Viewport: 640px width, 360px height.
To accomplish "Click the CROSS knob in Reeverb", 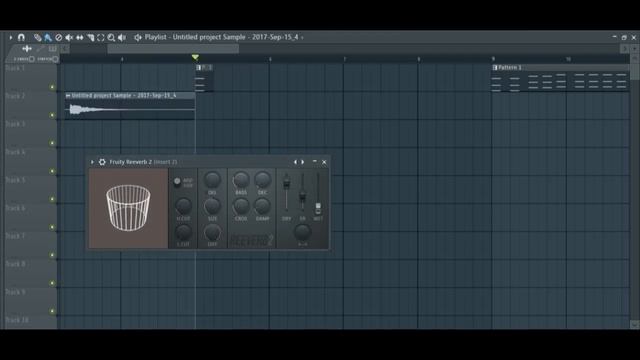I will pyautogui.click(x=241, y=206).
